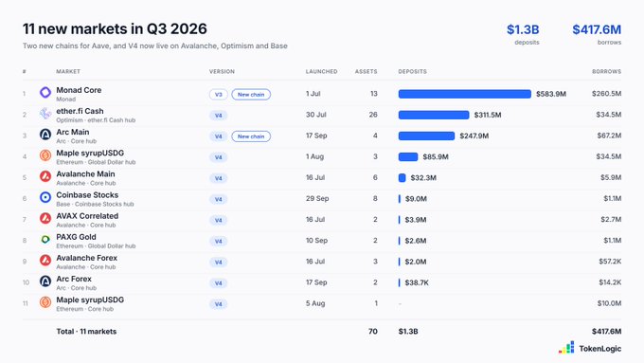Click the $67.2M borrows value
The height and width of the screenshot is (363, 644).
click(609, 136)
